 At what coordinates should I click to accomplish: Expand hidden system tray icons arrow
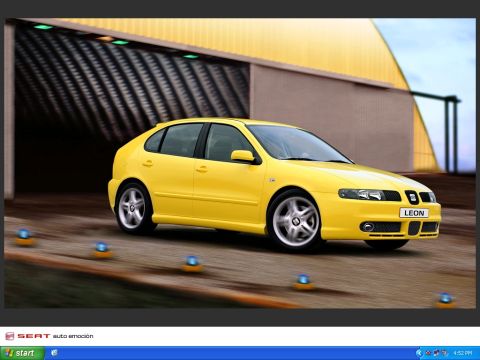(x=419, y=353)
